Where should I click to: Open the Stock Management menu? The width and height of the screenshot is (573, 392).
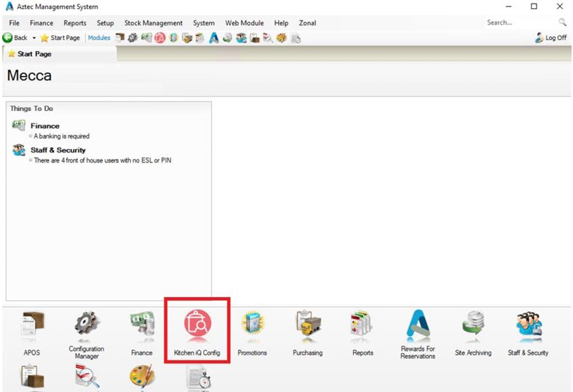tap(153, 23)
